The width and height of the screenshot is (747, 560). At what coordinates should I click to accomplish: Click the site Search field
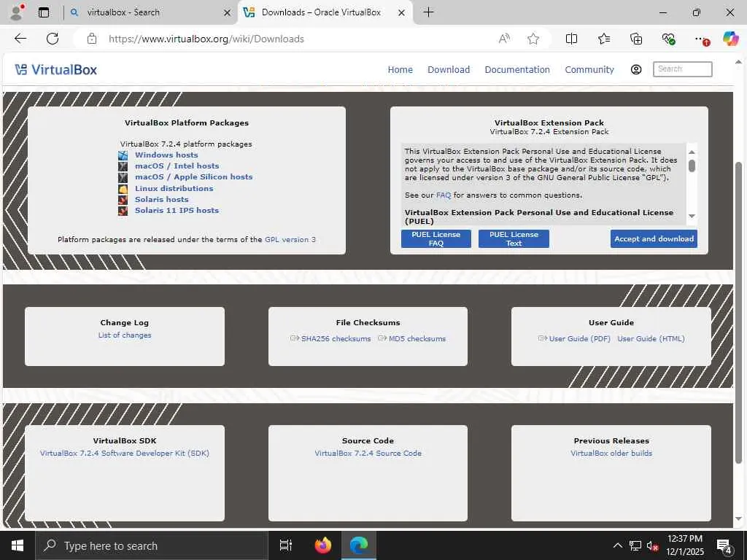click(682, 69)
